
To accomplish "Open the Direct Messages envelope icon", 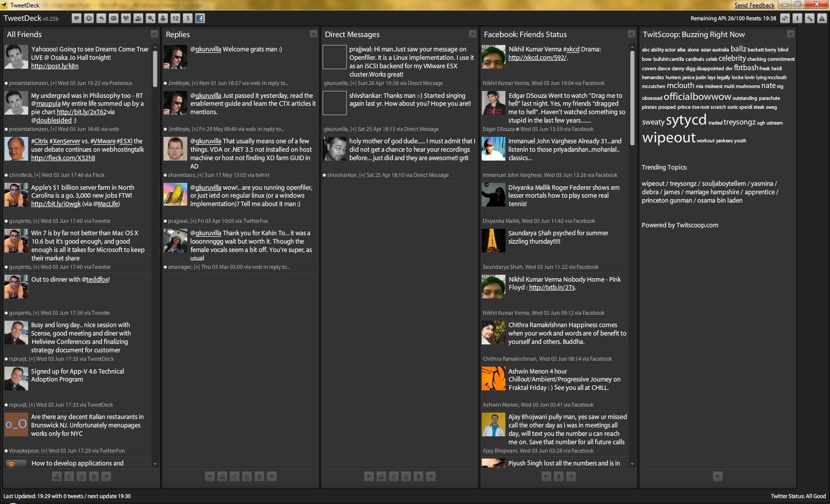I will [114, 18].
